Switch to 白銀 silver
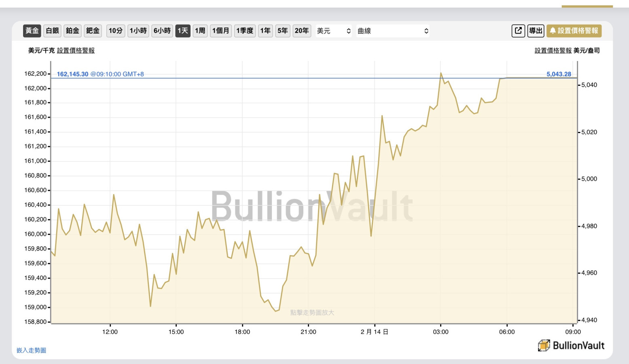This screenshot has width=629, height=364. (53, 31)
